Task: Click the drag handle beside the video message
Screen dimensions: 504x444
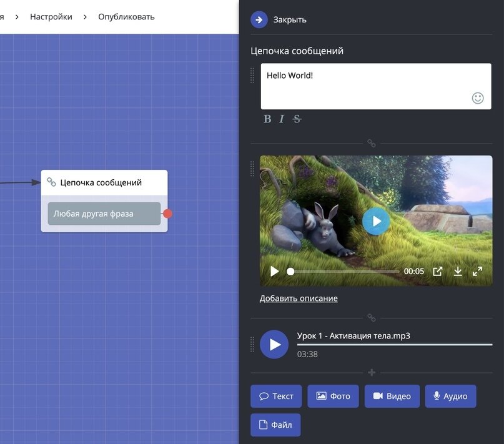Action: (x=252, y=169)
